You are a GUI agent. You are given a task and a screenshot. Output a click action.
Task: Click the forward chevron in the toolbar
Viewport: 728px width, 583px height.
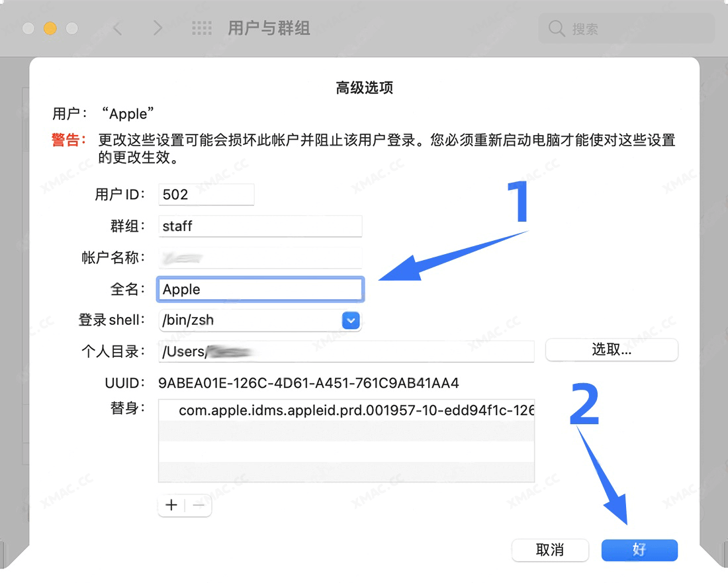coord(157,28)
